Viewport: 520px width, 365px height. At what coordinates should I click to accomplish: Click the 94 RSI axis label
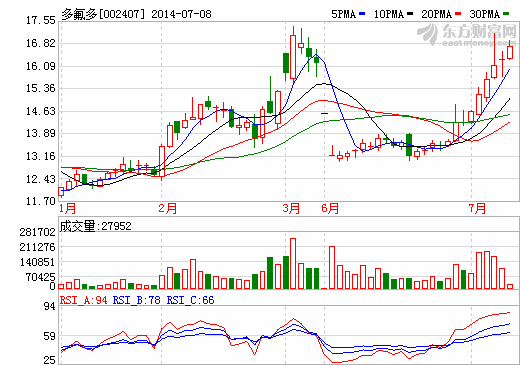pyautogui.click(x=50, y=306)
